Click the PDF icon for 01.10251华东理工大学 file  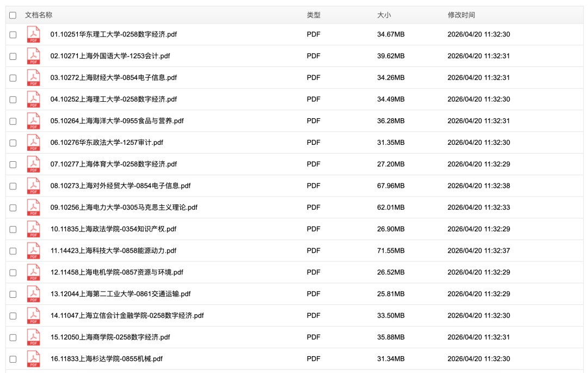pyautogui.click(x=34, y=34)
